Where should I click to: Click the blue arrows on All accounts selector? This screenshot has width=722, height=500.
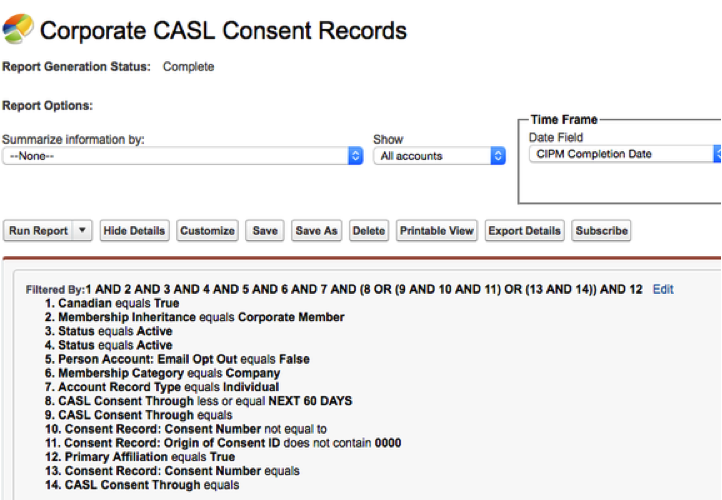pyautogui.click(x=498, y=156)
